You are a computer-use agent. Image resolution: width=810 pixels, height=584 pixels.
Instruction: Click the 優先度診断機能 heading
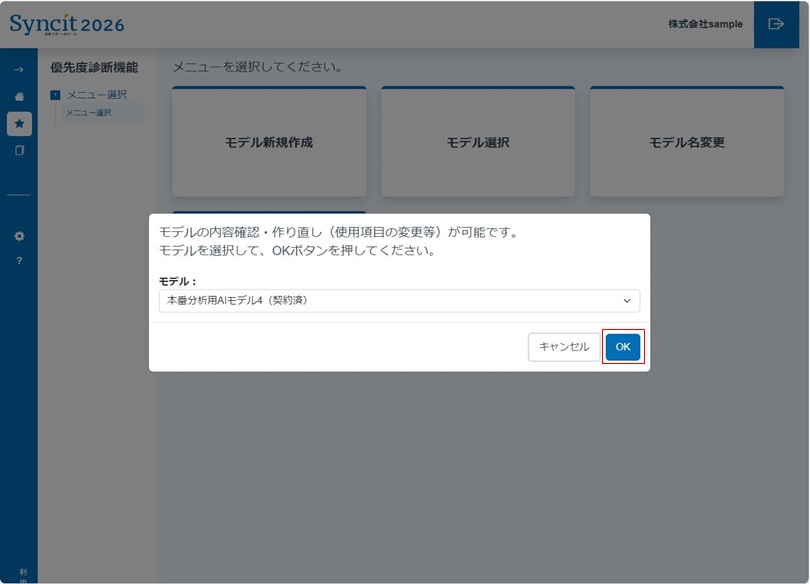pos(93,65)
